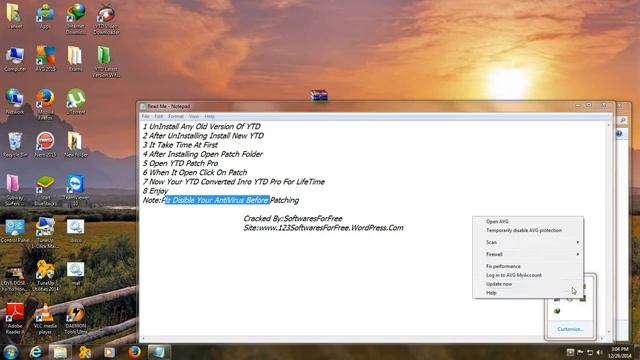Select the Computer desktop icon

click(x=15, y=59)
